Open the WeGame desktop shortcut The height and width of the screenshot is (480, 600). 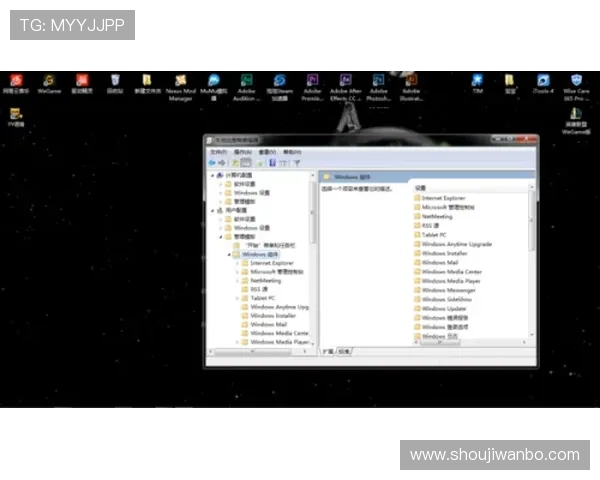pos(49,81)
